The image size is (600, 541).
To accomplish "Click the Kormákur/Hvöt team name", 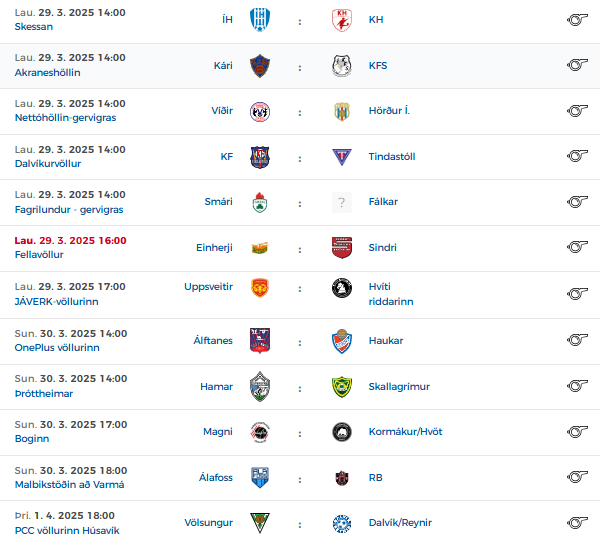I will click(405, 432).
